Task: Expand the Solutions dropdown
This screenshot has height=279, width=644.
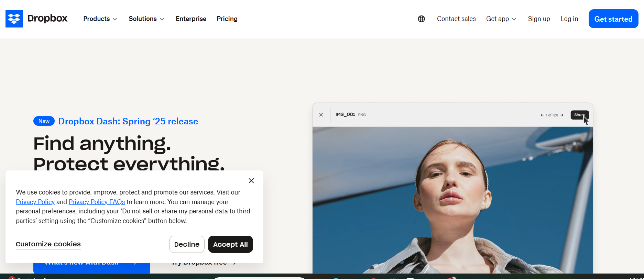Action: click(146, 19)
